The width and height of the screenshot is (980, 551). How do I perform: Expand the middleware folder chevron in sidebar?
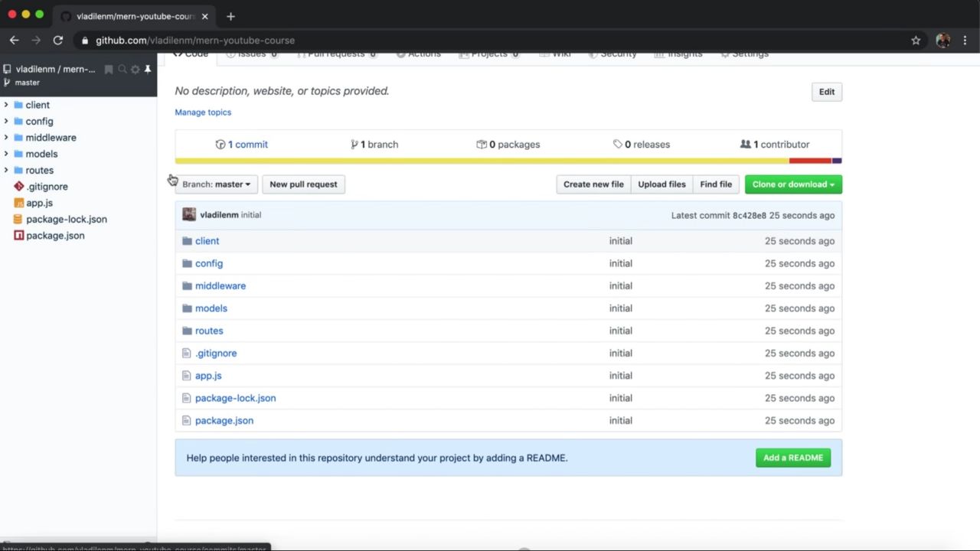[6, 137]
